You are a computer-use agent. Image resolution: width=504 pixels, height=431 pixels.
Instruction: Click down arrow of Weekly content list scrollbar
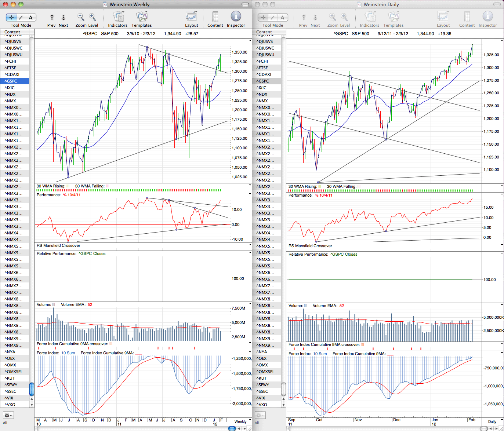click(32, 405)
